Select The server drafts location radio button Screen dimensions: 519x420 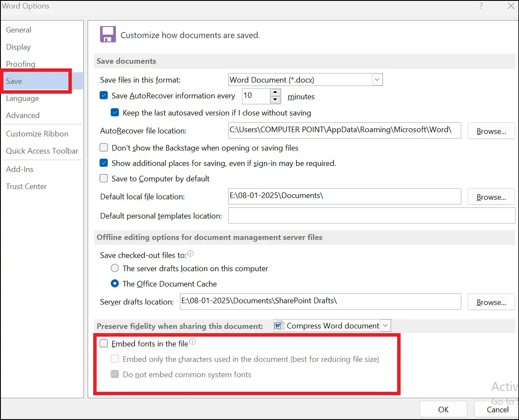pyautogui.click(x=115, y=268)
